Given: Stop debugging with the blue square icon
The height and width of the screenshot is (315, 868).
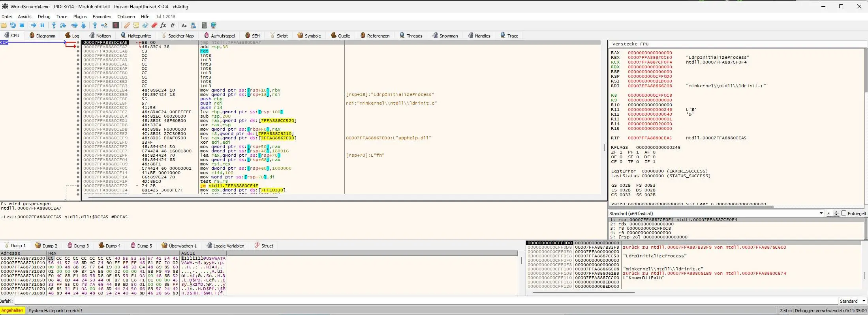Looking at the screenshot, I should click(22, 25).
